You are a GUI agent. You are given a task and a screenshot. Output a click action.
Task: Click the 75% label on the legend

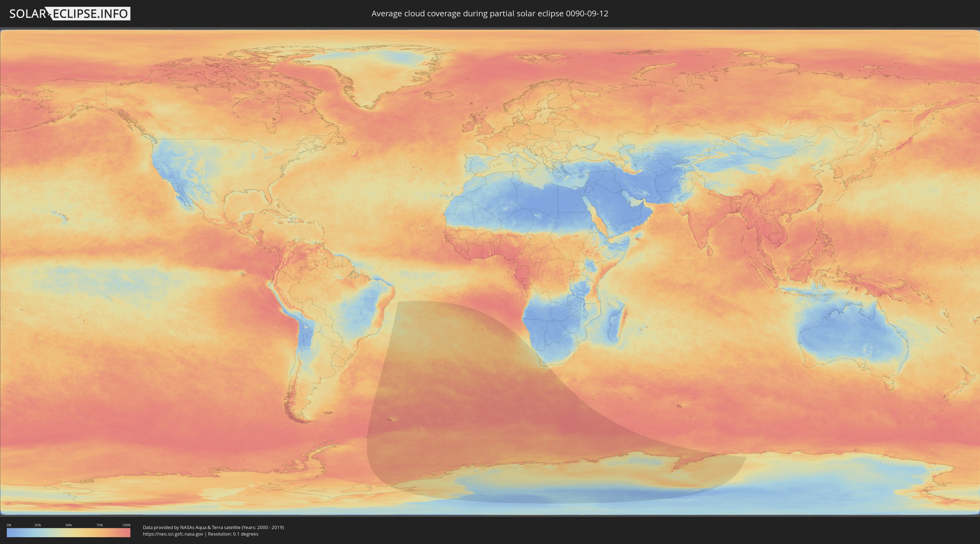(99, 525)
